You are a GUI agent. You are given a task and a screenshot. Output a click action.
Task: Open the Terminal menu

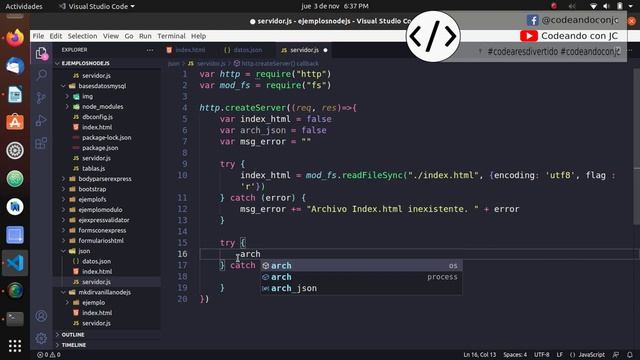171,36
